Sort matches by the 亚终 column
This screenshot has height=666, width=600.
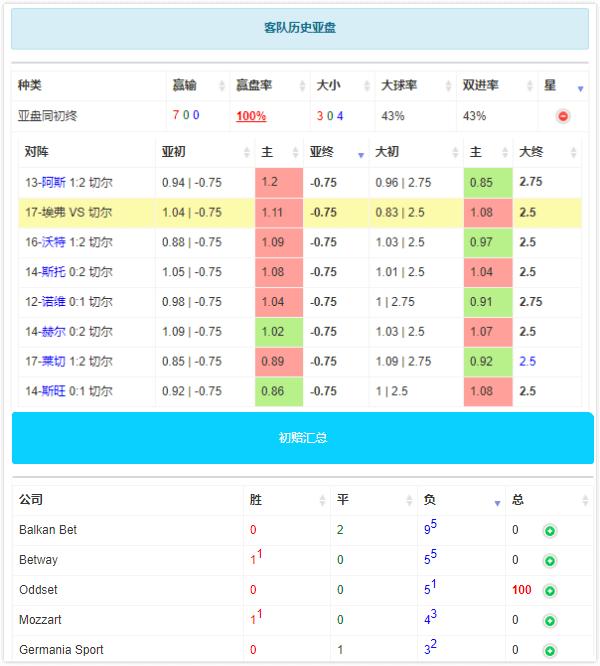coord(336,152)
